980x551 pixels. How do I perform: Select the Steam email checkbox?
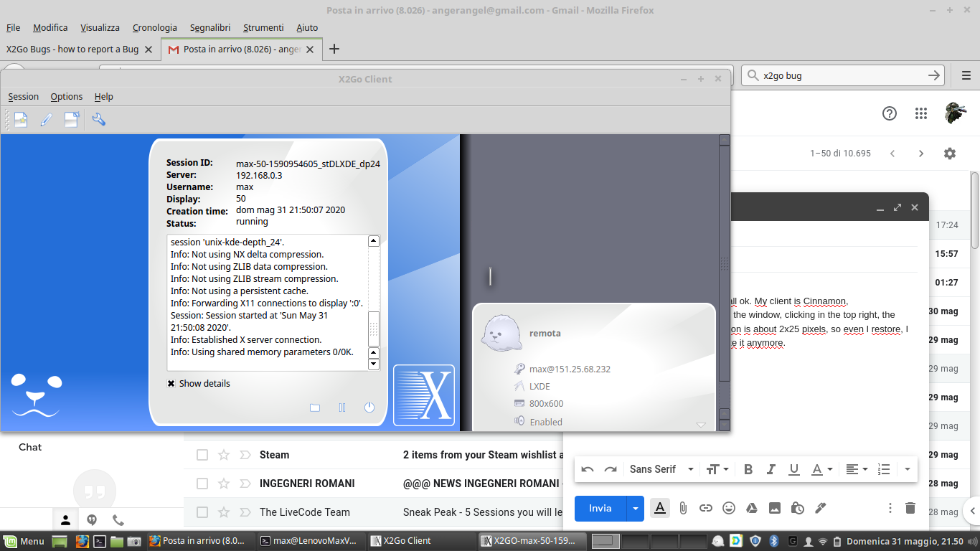click(x=202, y=455)
